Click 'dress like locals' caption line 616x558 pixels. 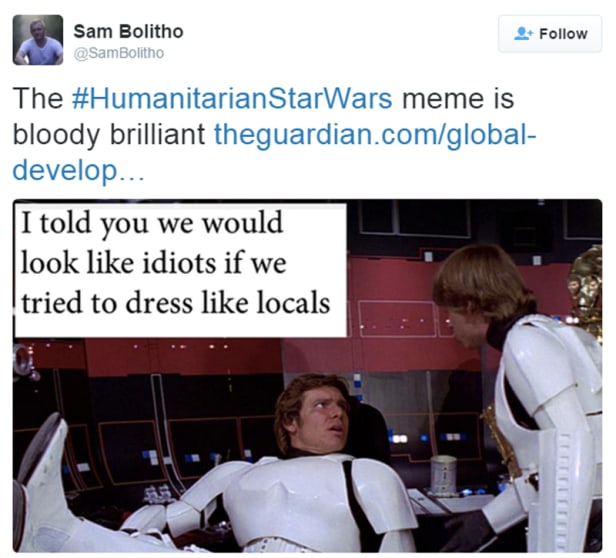pos(227,303)
